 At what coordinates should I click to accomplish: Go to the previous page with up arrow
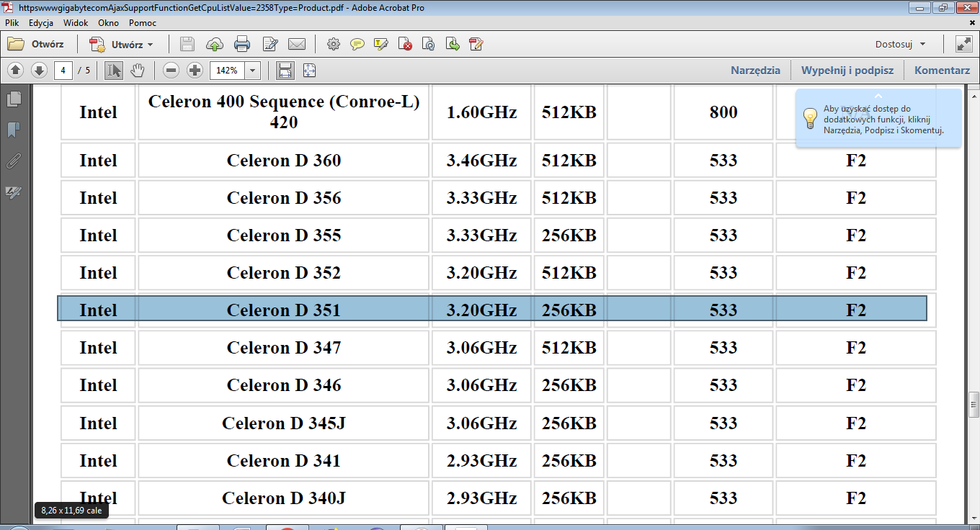16,70
